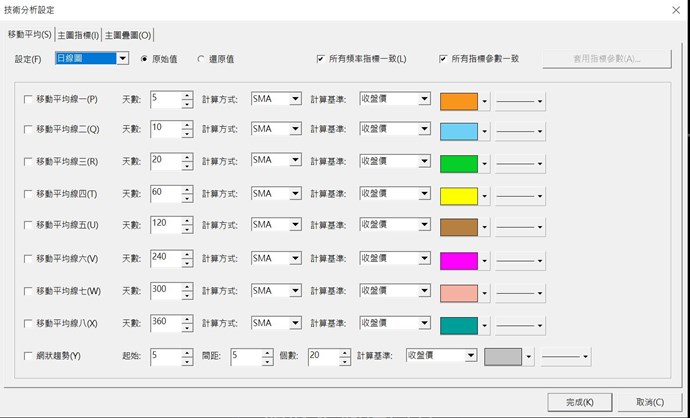This screenshot has height=418, width=690.
Task: Open line style picker for 網狀趨勢
Action: (565, 356)
